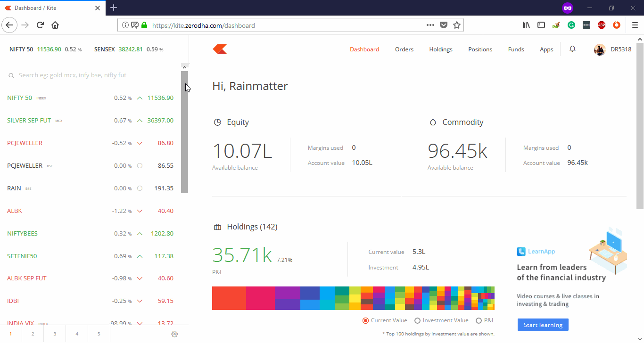
Task: Click the DuckDuckGo extension icon
Action: tap(616, 25)
